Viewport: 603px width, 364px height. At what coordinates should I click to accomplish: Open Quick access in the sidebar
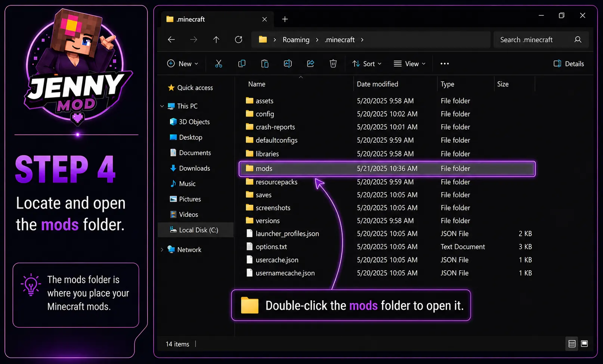tap(191, 88)
